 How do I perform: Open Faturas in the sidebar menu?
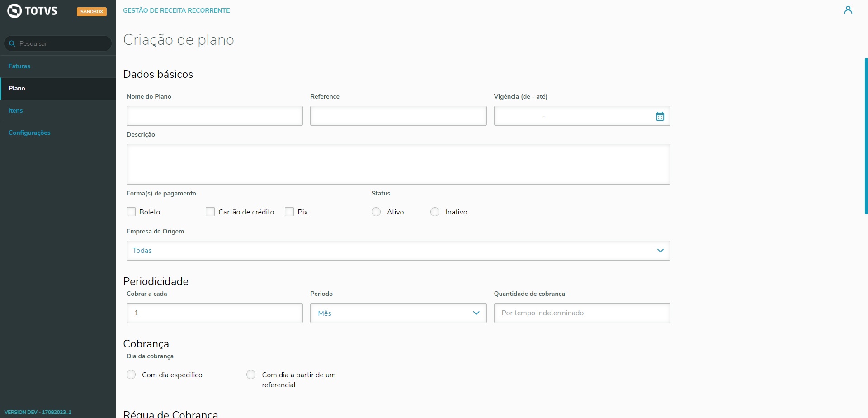19,66
